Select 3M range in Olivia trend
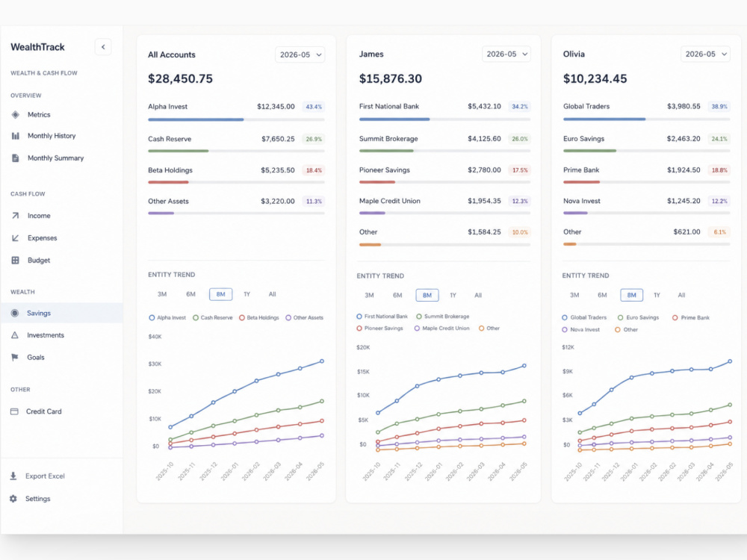747x560 pixels. click(x=574, y=295)
